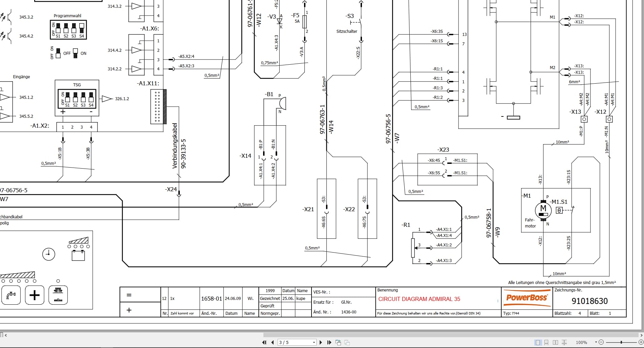Image resolution: width=644 pixels, height=348 pixels.
Task: Go to the first page
Action: [x=264, y=342]
